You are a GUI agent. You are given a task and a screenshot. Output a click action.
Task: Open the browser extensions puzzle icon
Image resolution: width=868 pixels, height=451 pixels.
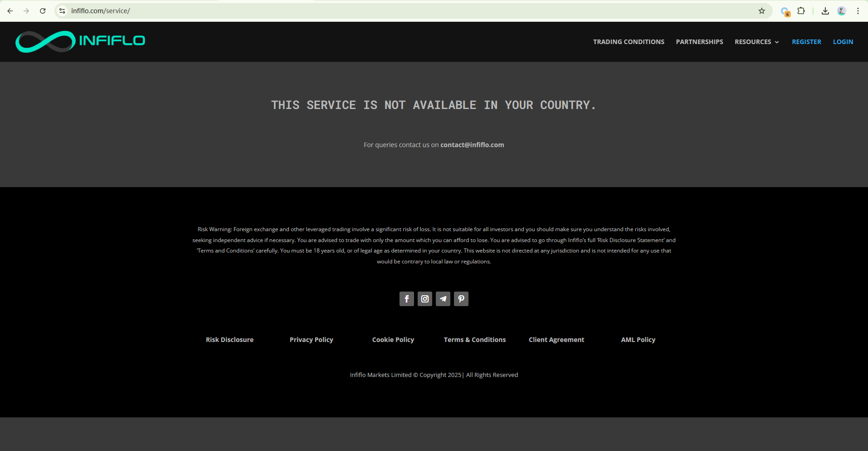coord(801,11)
